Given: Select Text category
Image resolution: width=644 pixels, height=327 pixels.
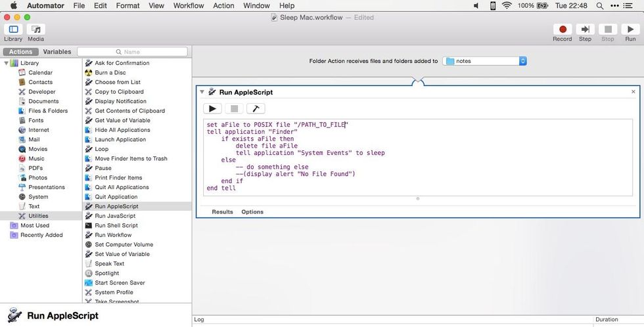Looking at the screenshot, I should pyautogui.click(x=34, y=206).
